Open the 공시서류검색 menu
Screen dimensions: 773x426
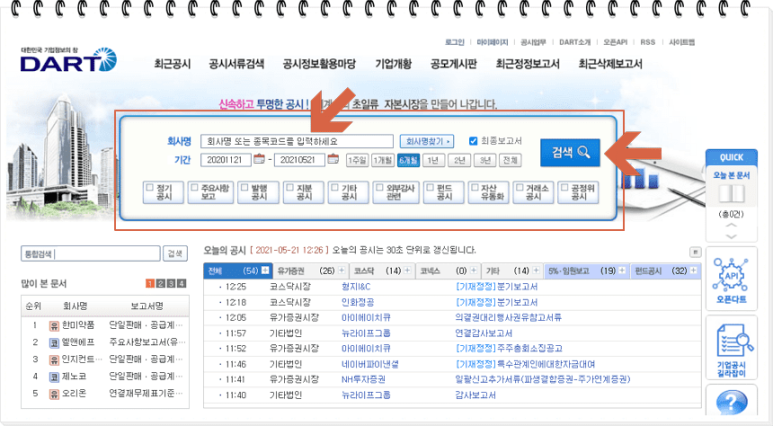[x=236, y=64]
